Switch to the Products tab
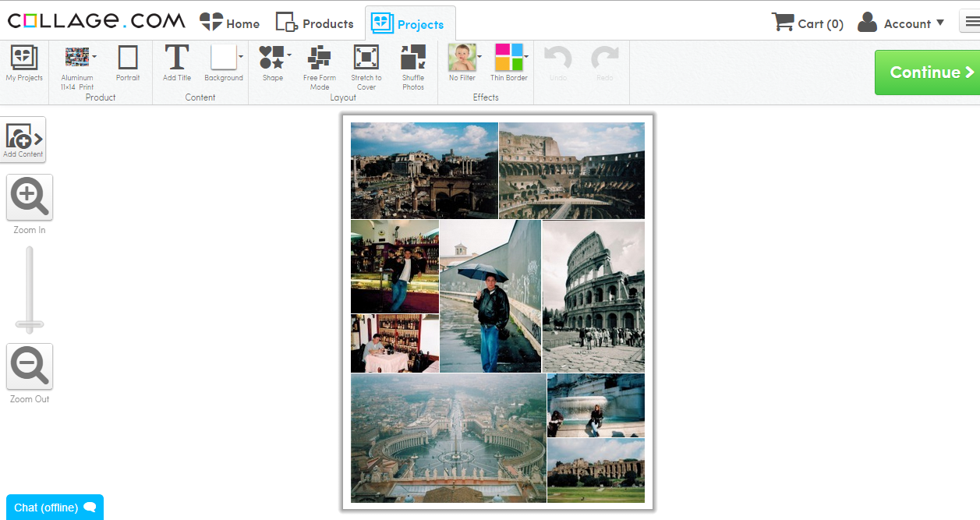 [x=315, y=23]
